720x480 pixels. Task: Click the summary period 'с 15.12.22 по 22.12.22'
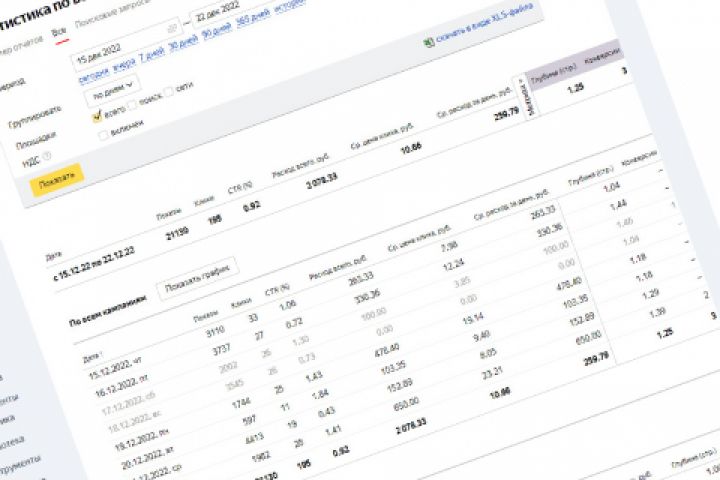click(94, 264)
